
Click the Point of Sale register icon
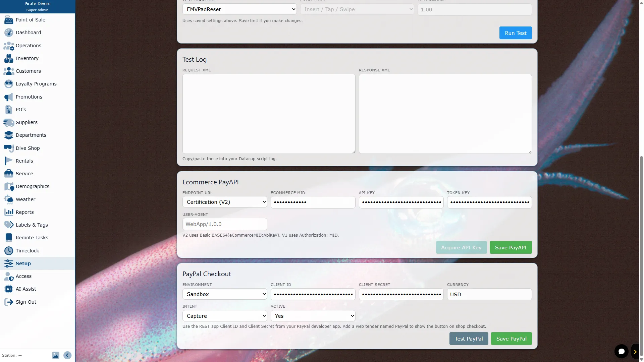[x=9, y=20]
